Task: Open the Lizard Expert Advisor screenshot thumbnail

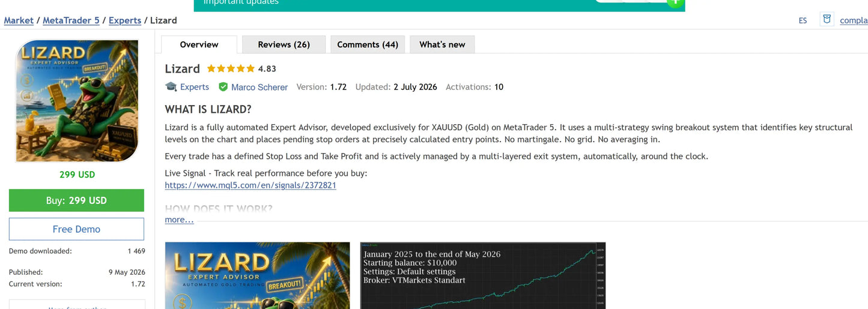Action: pos(258,275)
